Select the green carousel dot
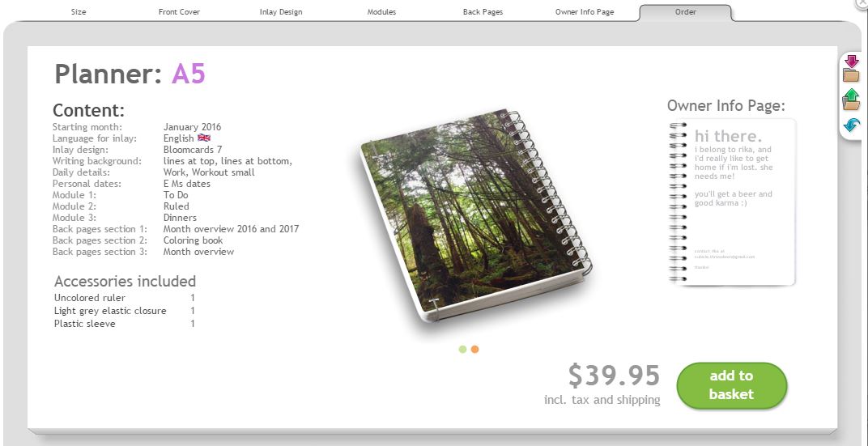Image resolution: width=868 pixels, height=446 pixels. 463,349
